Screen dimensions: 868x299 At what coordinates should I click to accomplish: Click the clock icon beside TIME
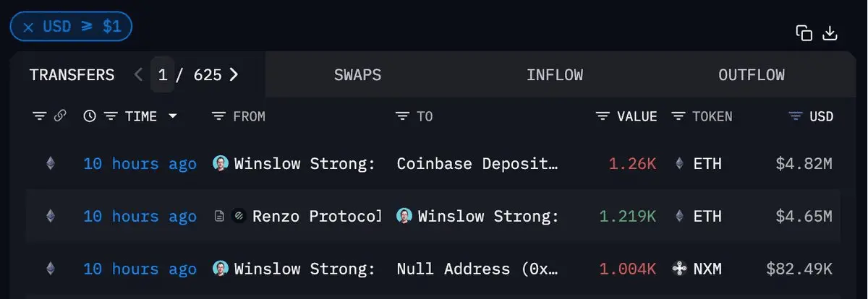90,116
